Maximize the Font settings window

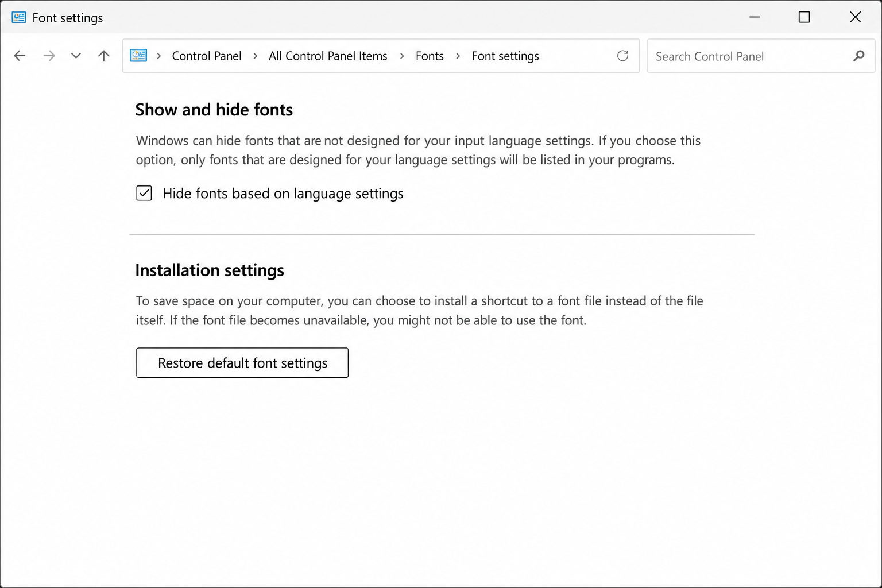[x=804, y=17]
